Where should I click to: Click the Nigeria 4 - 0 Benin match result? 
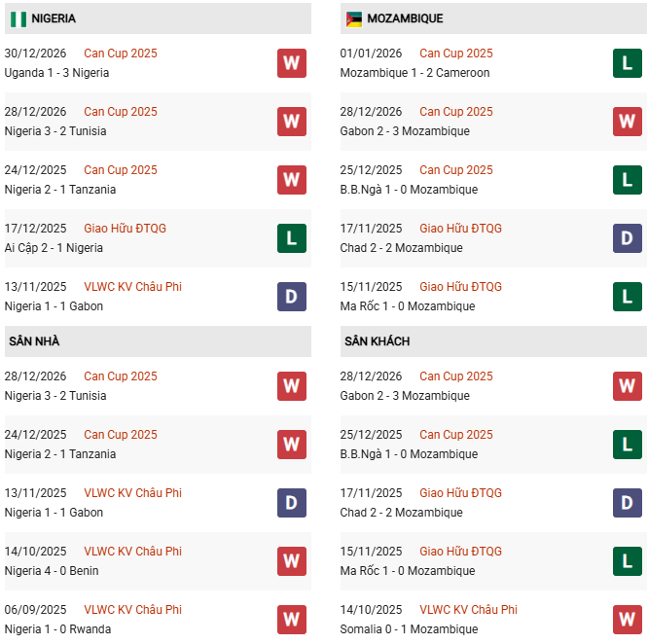(52, 571)
